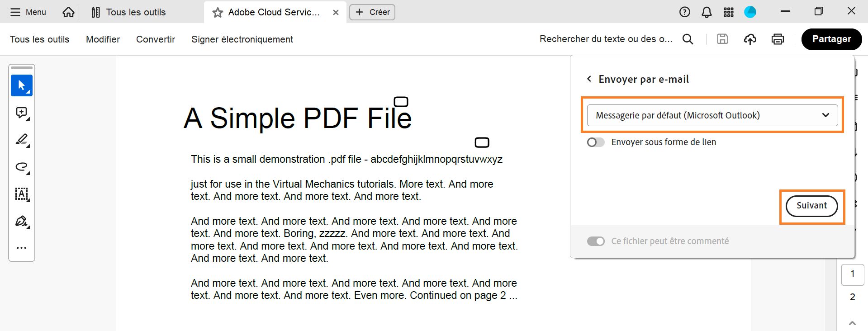Open the notifications bell
This screenshot has width=868, height=331.
(707, 12)
